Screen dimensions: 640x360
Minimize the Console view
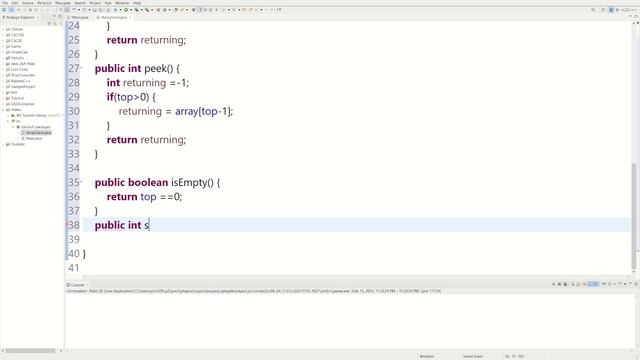click(x=630, y=284)
